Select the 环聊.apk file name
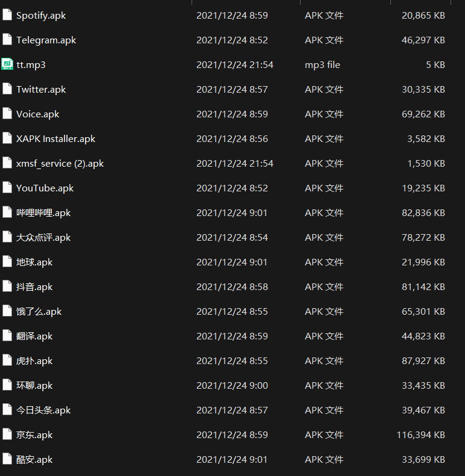This screenshot has width=465, height=476. coord(34,385)
